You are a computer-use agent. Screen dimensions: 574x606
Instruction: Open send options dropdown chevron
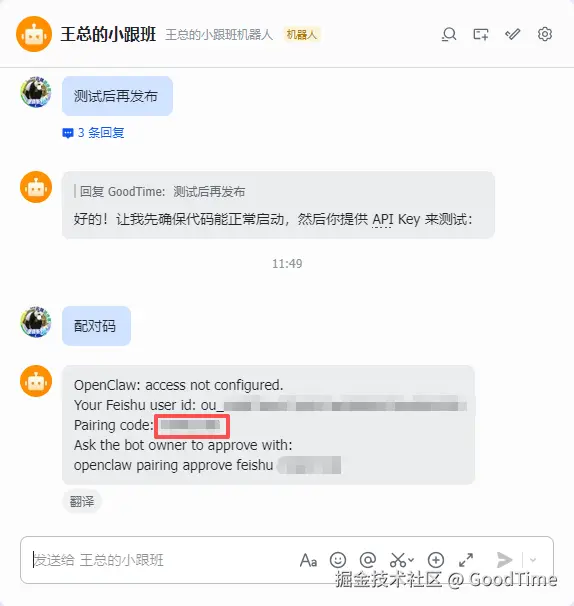coord(533,560)
